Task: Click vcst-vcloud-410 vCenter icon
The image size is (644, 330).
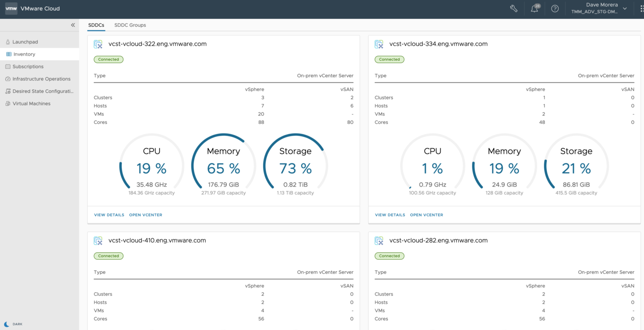Action: point(98,241)
